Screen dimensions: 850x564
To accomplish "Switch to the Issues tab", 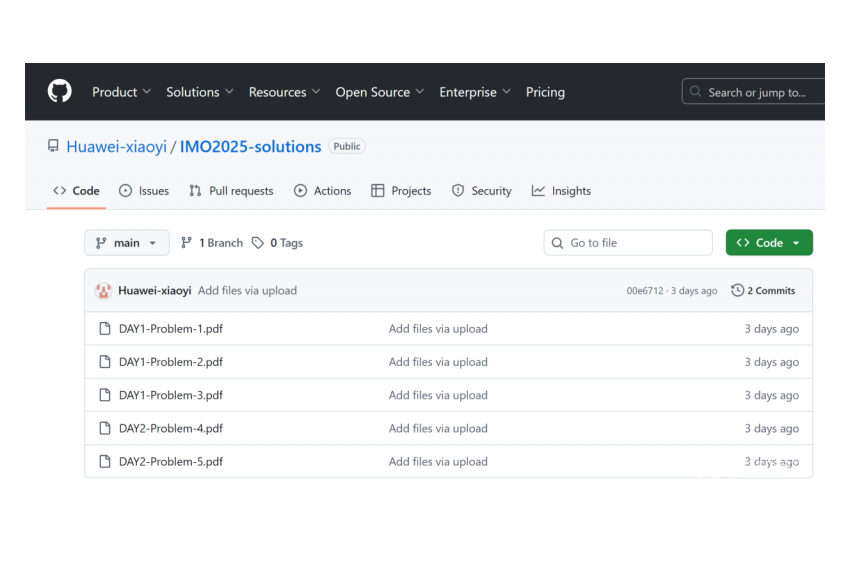I will [x=144, y=191].
